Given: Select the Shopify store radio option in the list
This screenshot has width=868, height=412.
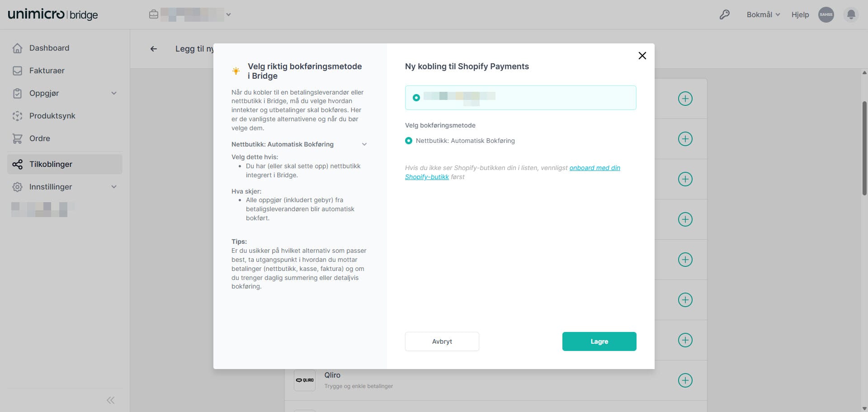Looking at the screenshot, I should pyautogui.click(x=416, y=98).
